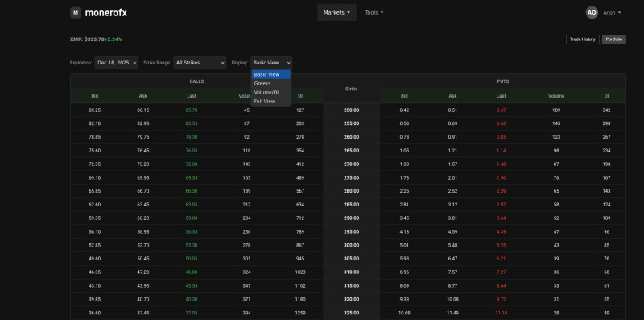Image resolution: width=644 pixels, height=320 pixels.
Task: Select the 260.00 strike cell
Action: coord(352,137)
